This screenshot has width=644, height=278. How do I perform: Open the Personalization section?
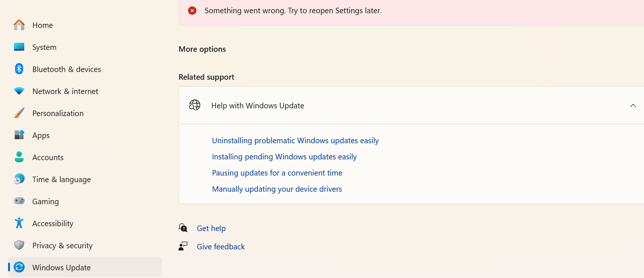(85, 113)
